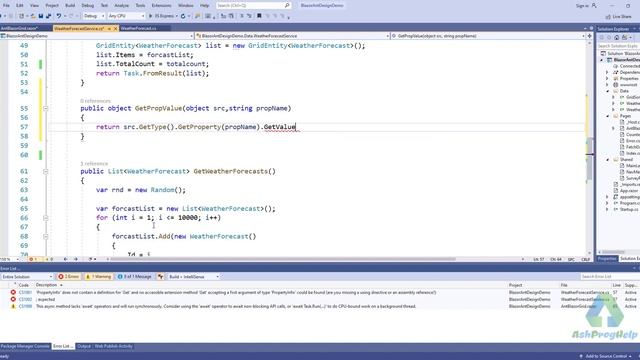Click the search magnifier icon in the title bar
Screen dimensions: 640x360
tap(287, 6)
